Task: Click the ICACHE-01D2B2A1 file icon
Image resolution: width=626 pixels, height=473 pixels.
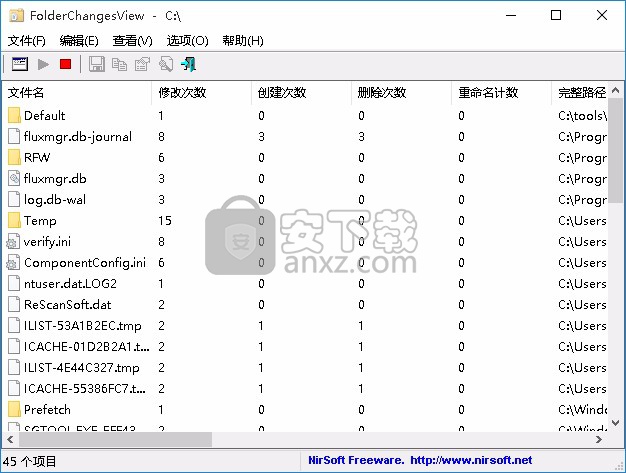Action: (x=14, y=346)
